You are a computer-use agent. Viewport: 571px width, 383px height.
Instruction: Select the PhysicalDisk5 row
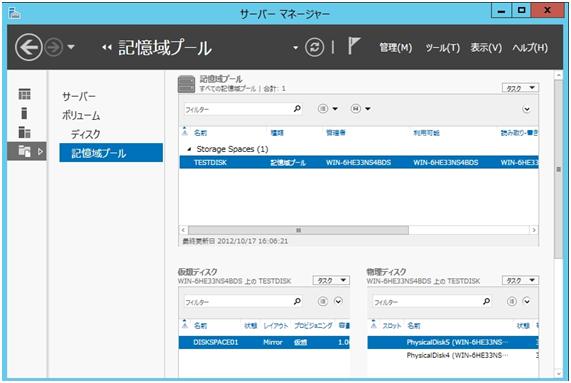click(x=453, y=343)
